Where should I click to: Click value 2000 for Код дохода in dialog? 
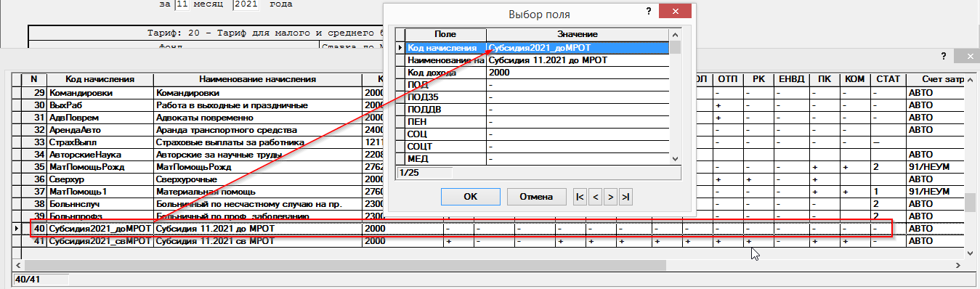pos(578,73)
